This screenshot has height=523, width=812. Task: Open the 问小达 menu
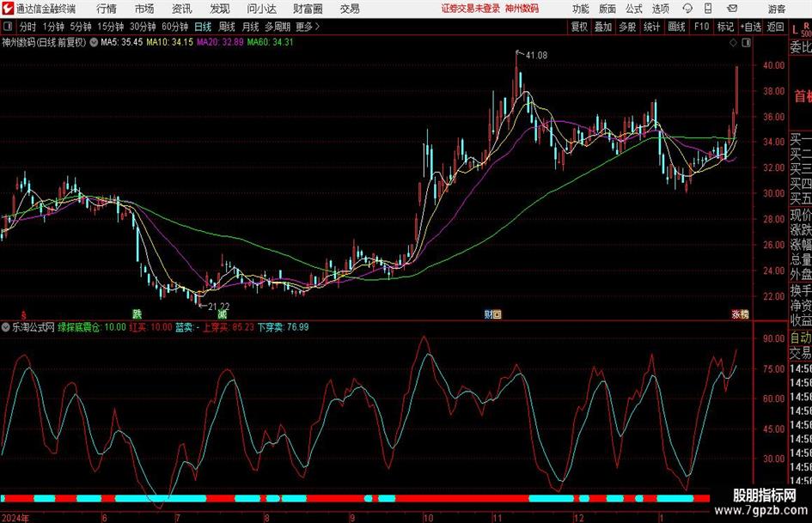(x=261, y=9)
